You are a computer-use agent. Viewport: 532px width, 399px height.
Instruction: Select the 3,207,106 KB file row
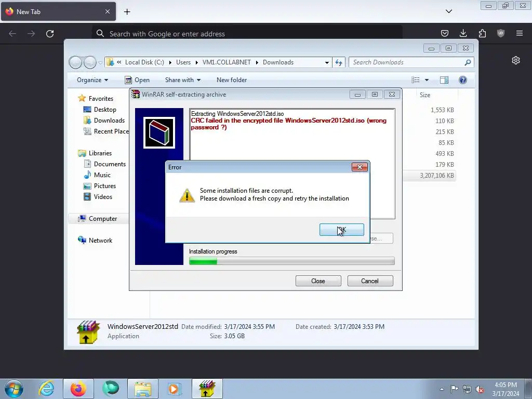429,176
